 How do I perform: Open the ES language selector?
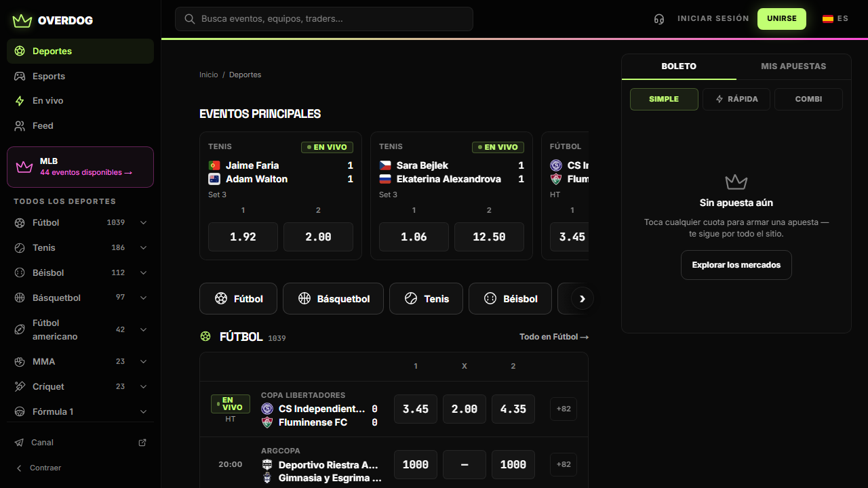pyautogui.click(x=835, y=19)
